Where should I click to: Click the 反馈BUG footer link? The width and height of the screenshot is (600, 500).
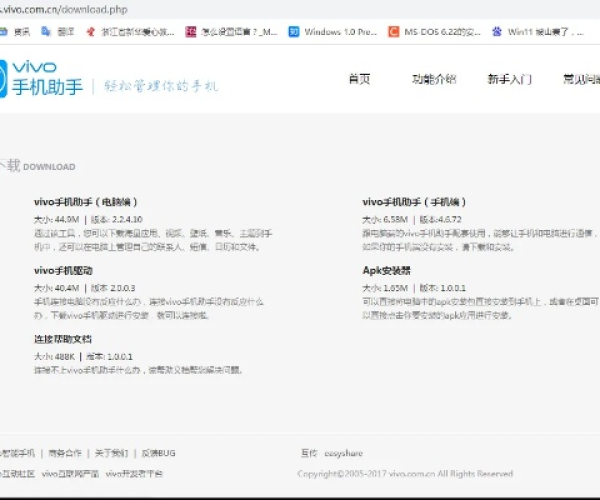pos(158,453)
